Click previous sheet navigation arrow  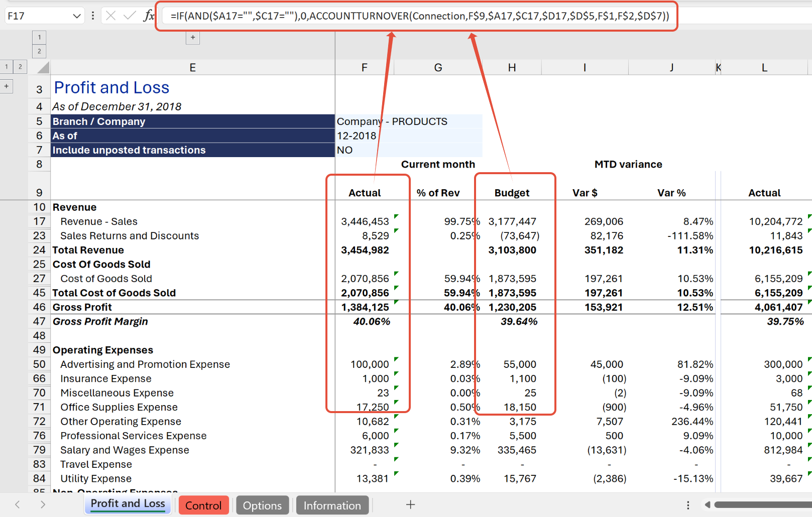click(18, 505)
